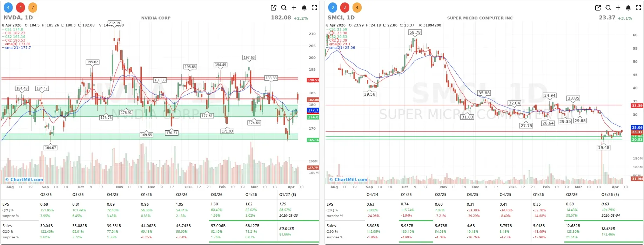Click the blue 0 badge on SMCI chart
This screenshot has width=644, height=245.
tap(333, 7)
